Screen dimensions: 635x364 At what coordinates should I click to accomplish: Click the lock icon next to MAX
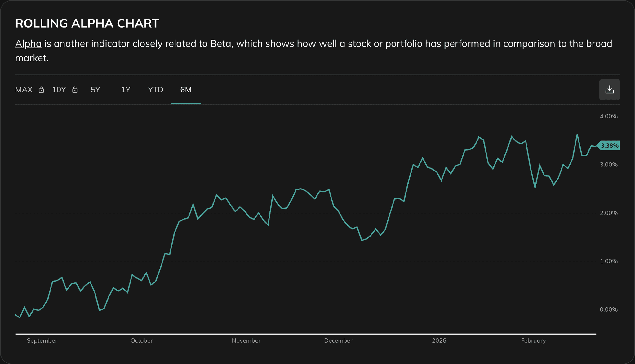click(41, 90)
